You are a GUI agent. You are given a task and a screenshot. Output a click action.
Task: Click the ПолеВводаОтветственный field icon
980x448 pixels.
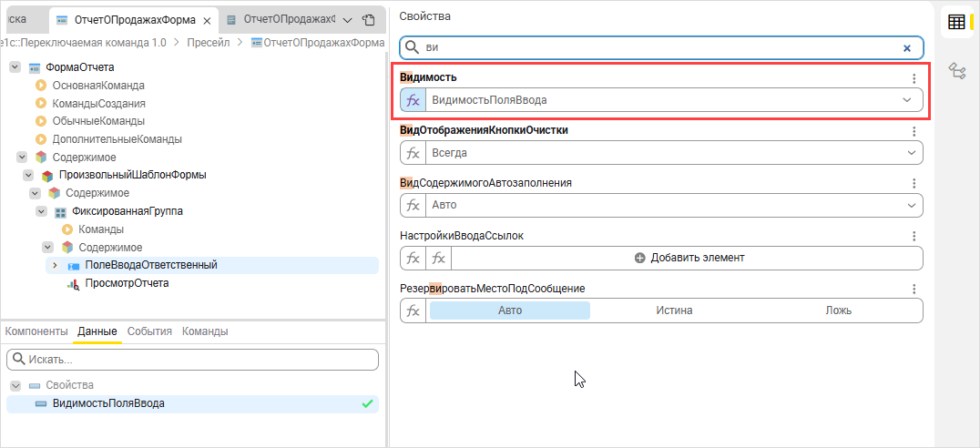[x=74, y=266]
